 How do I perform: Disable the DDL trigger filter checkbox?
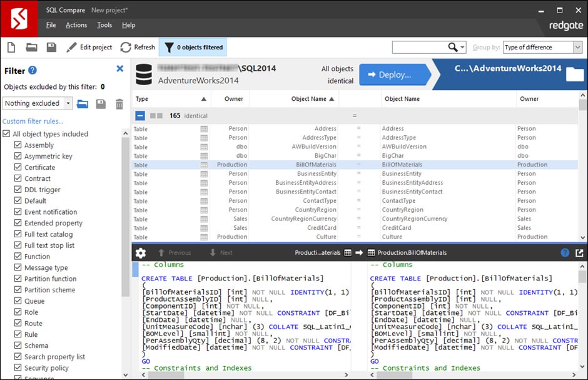[x=18, y=189]
